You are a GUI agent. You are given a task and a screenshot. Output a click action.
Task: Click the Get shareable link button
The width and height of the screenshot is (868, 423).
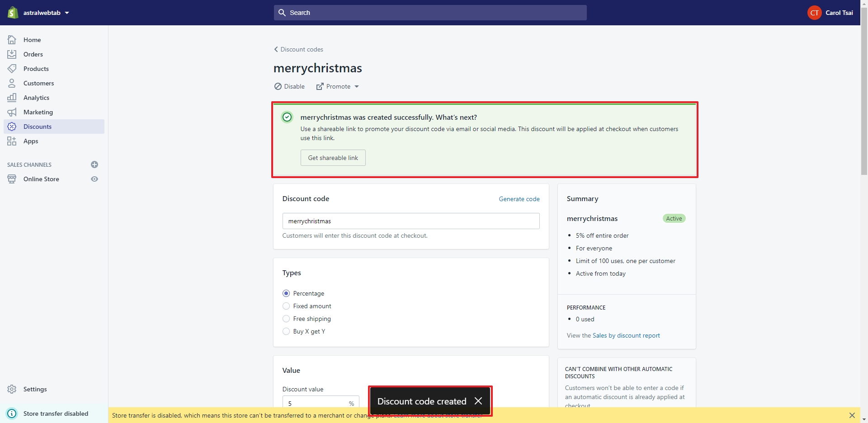click(333, 158)
